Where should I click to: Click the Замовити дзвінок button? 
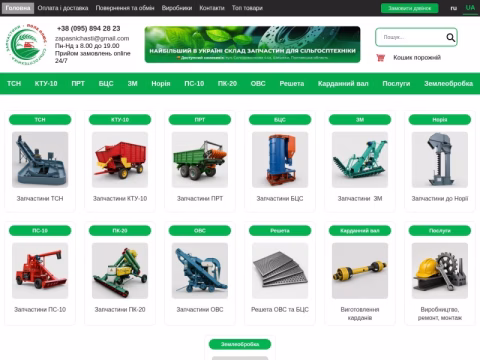(x=410, y=8)
